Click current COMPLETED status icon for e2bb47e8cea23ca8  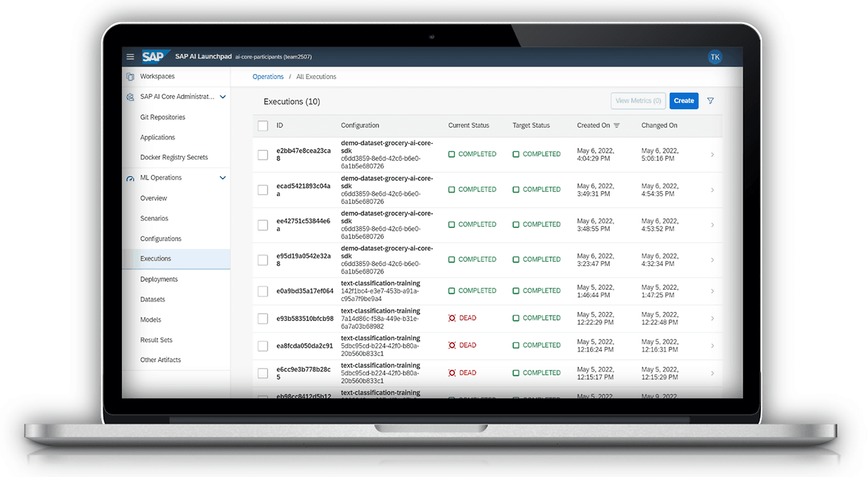pyautogui.click(x=452, y=155)
